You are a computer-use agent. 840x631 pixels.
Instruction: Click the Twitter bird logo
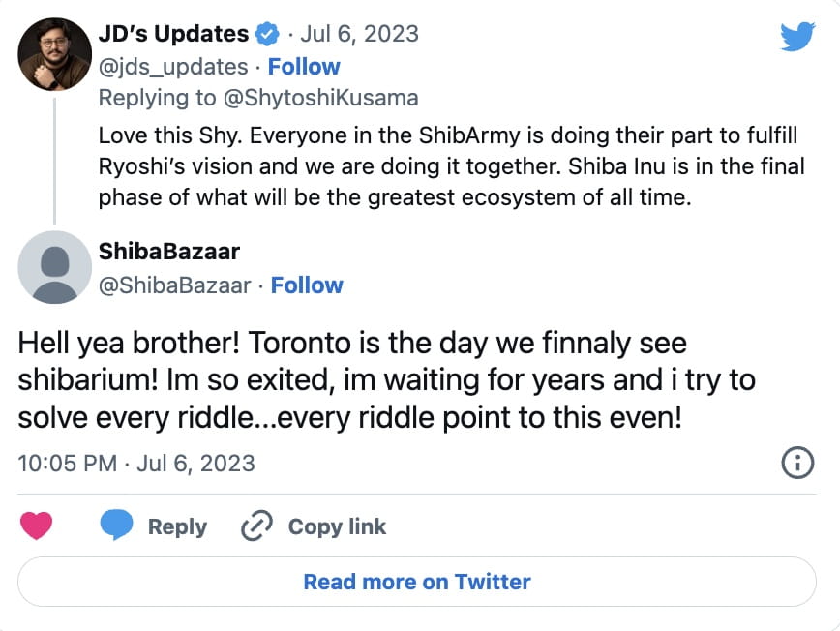tap(798, 37)
